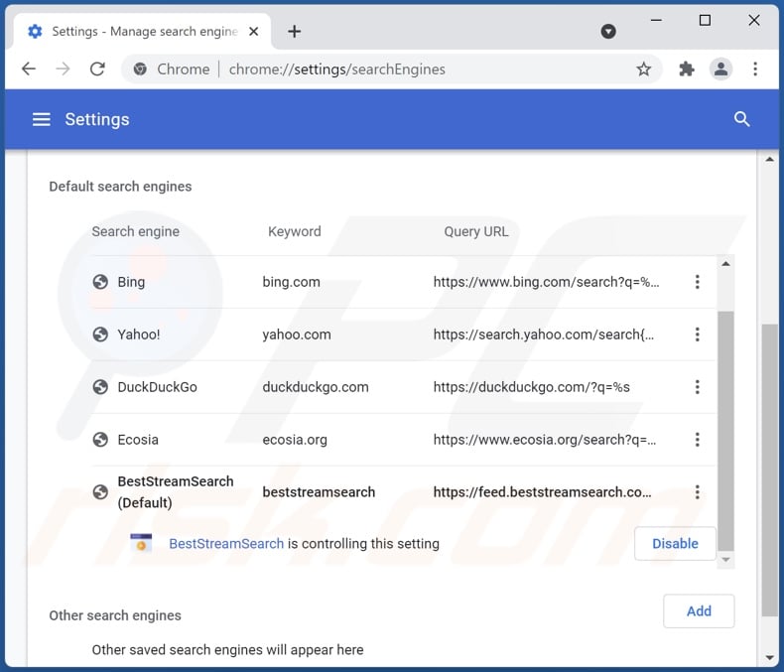Click the Bing search engine name
The width and height of the screenshot is (784, 672).
pyautogui.click(x=131, y=282)
